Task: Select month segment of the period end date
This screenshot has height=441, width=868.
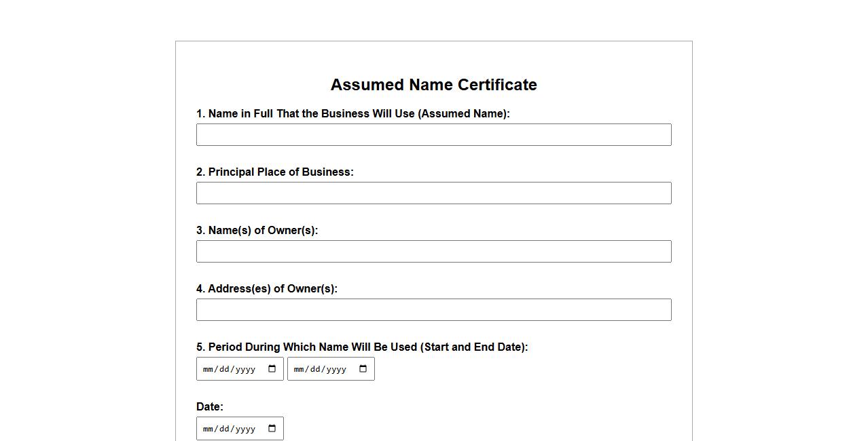Action: pyautogui.click(x=299, y=370)
